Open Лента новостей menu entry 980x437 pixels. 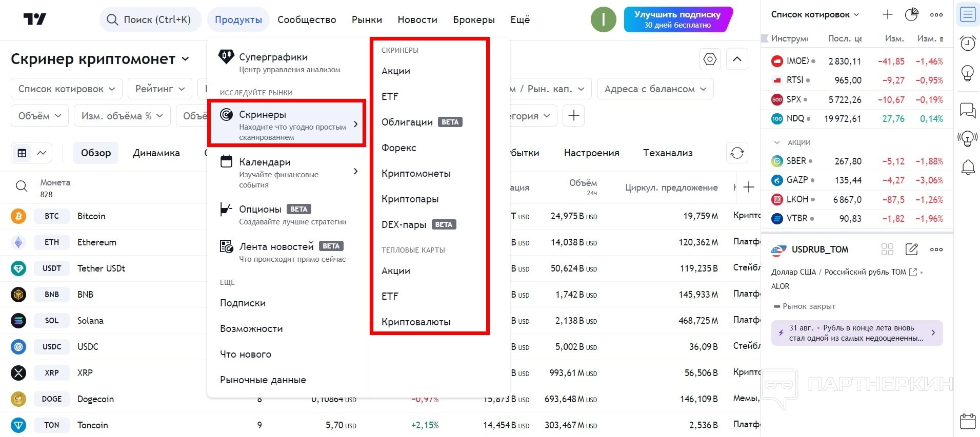288,252
